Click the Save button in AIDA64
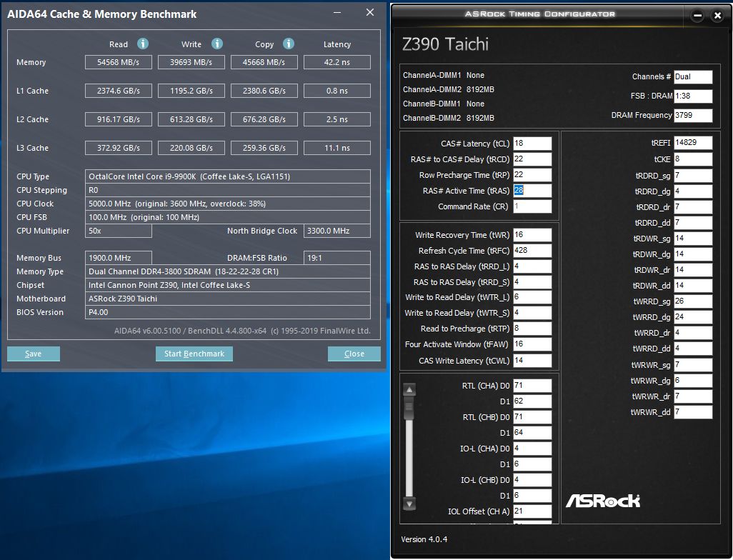The width and height of the screenshot is (733, 560). (33, 354)
